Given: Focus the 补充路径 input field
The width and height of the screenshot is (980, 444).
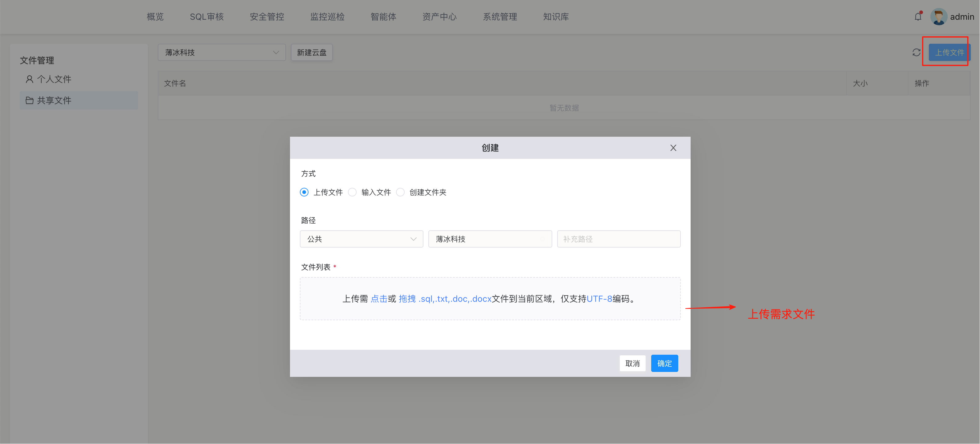Looking at the screenshot, I should click(618, 239).
